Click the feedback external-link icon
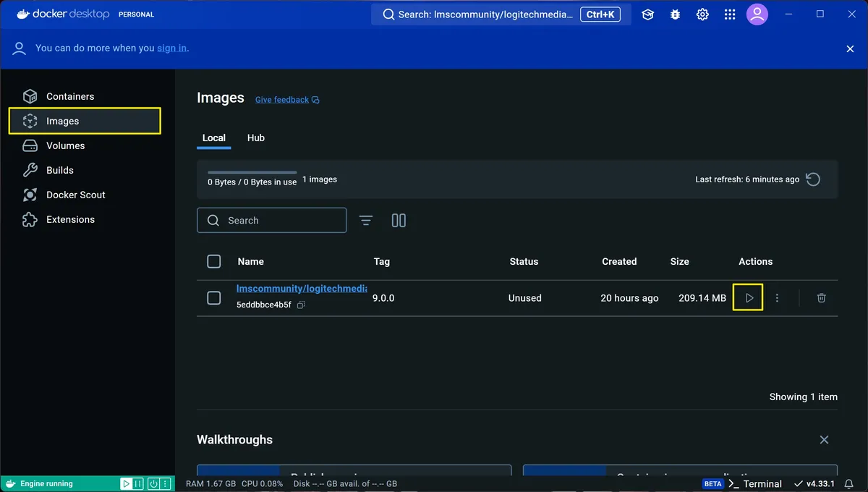Viewport: 868px width, 492px height. tap(315, 100)
